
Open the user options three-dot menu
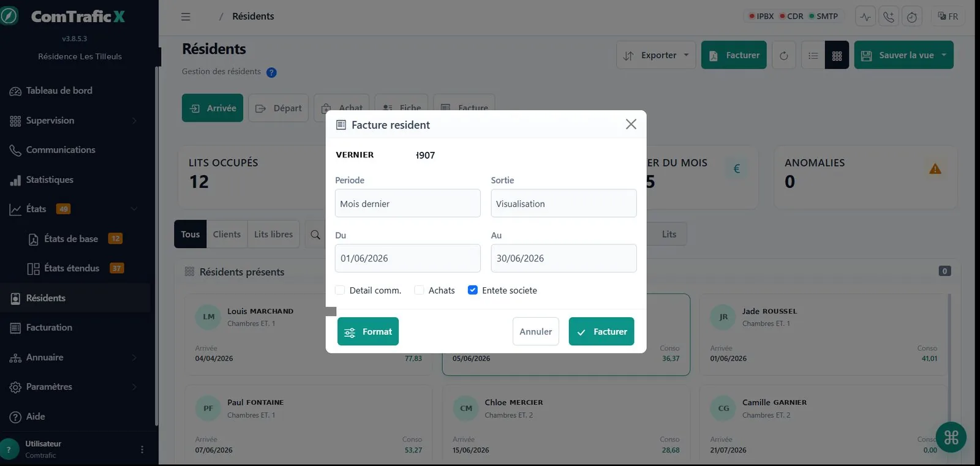142,449
